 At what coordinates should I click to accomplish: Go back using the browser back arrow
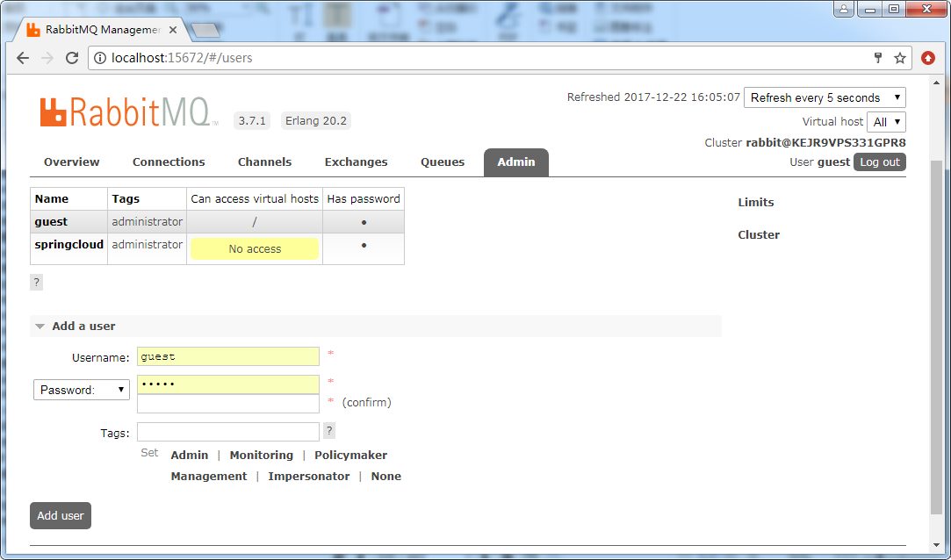coord(23,58)
